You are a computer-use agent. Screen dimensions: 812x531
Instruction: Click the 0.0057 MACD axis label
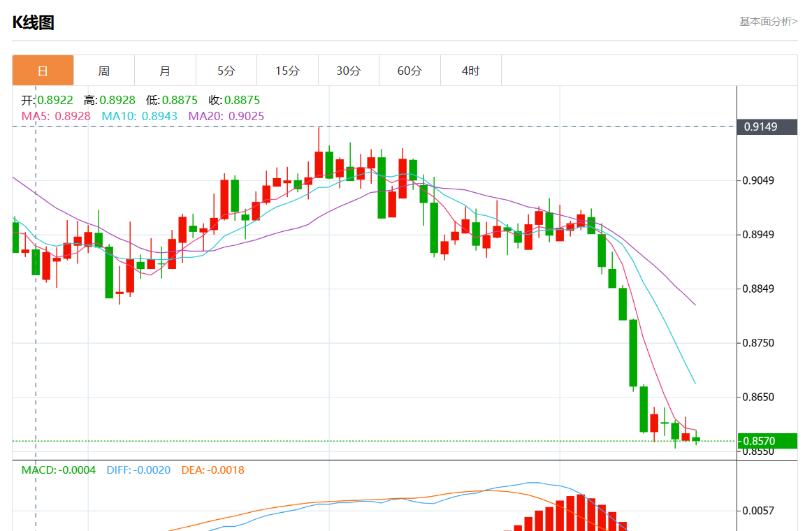point(759,511)
